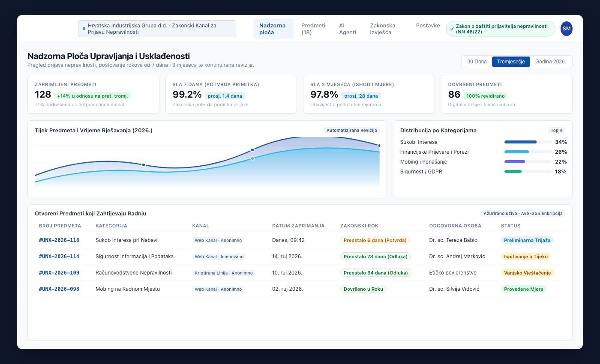The image size is (600, 364).
Task: Click the Web Kanal · Imenovano channel tag
Action: [219, 257]
